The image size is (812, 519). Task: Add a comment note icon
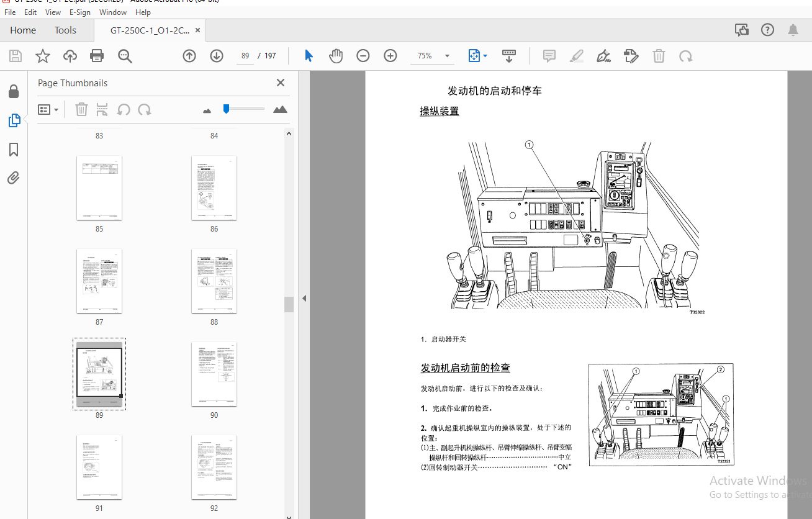pyautogui.click(x=549, y=56)
